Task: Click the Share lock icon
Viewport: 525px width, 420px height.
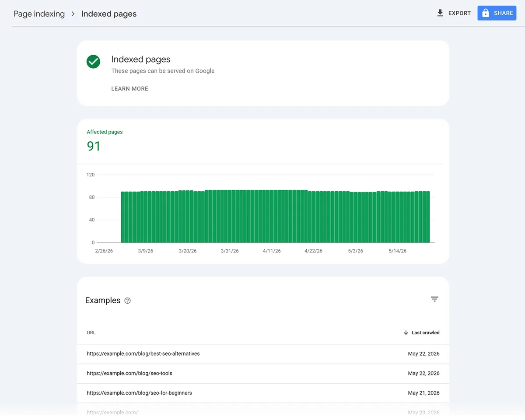Action: click(x=486, y=13)
